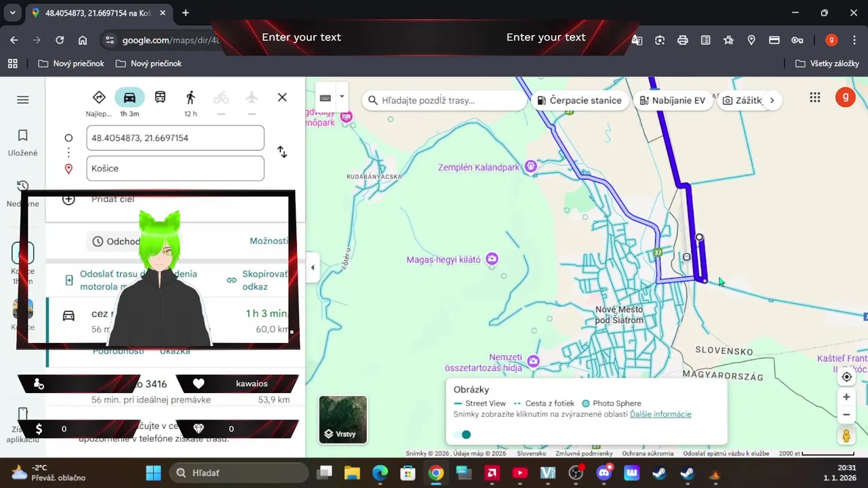Open keyboard input tools dropdown
Image resolution: width=868 pixels, height=488 pixels.
point(342,97)
